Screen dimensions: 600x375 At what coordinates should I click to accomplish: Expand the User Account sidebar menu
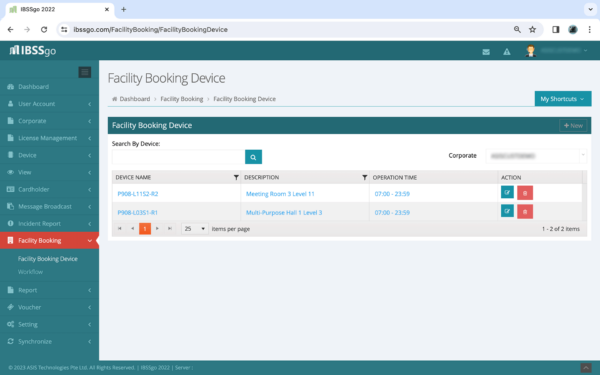pos(49,104)
